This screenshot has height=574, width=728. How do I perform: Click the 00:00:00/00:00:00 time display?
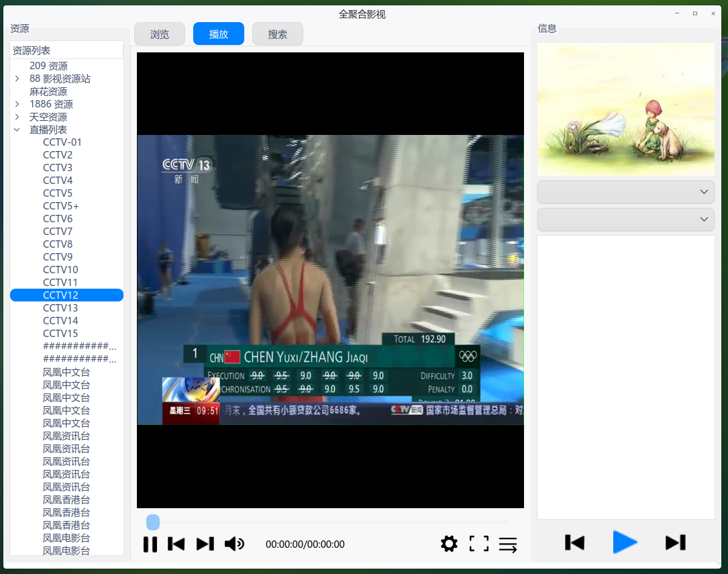(305, 544)
